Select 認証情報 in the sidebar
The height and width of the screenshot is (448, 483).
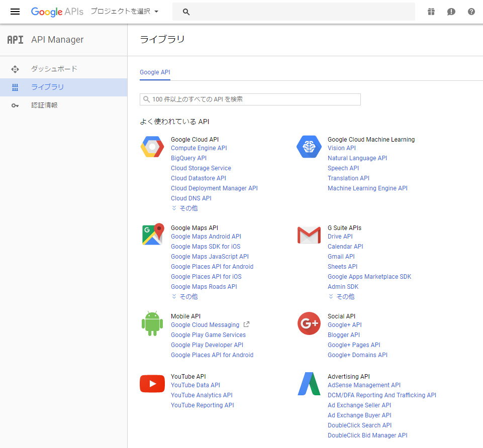(x=63, y=105)
